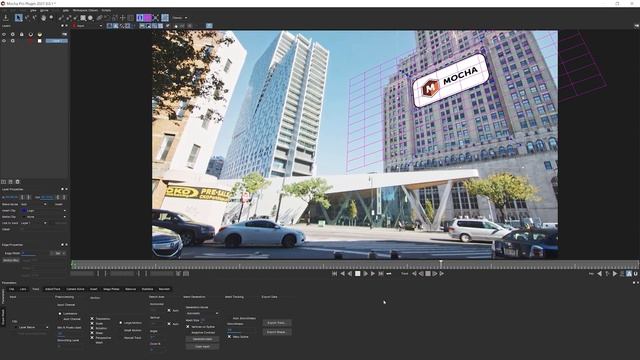Screen dimensions: 640x360
Task: Switch to the Clip parameters tab
Action: tap(11, 289)
